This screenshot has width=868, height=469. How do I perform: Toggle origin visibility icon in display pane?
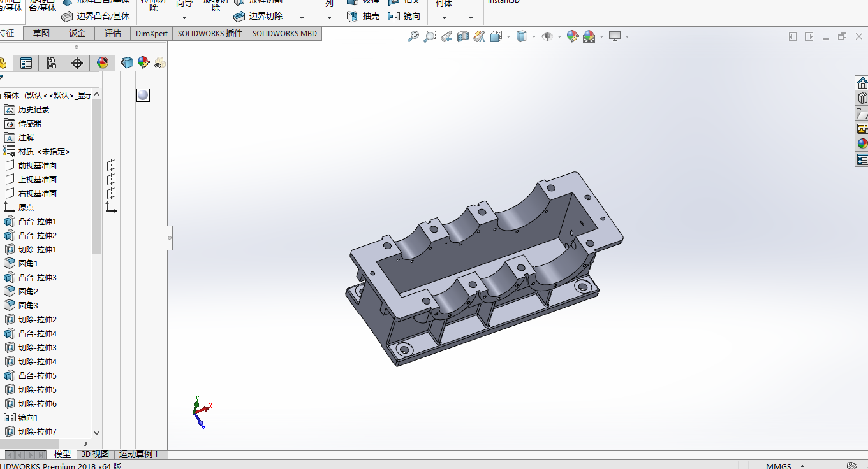pos(111,207)
